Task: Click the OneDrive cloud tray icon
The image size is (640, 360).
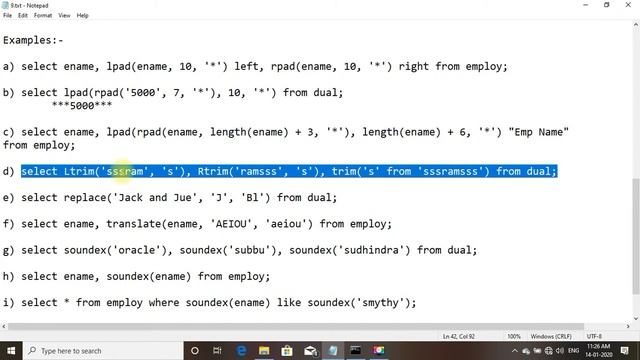Action: pos(526,351)
